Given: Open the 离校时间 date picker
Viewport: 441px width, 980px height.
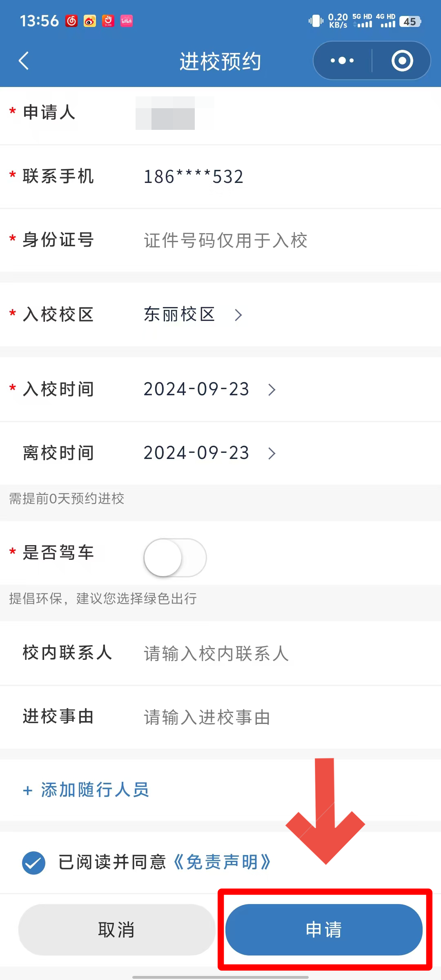Looking at the screenshot, I should [209, 453].
